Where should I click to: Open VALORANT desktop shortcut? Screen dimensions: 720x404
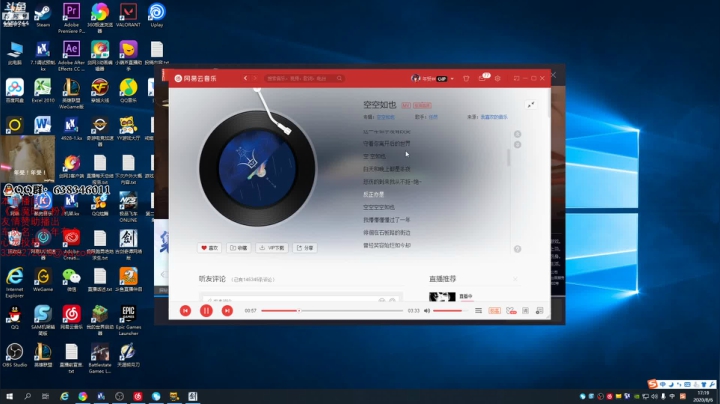[128, 16]
